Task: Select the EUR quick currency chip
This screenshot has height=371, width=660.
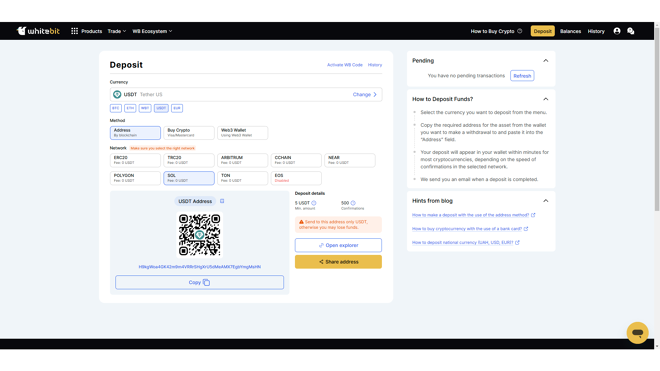Action: point(177,108)
